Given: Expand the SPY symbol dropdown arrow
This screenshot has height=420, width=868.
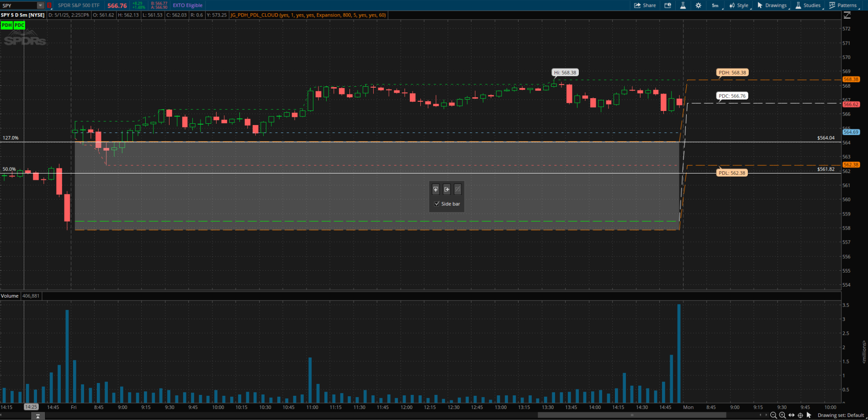Looking at the screenshot, I should tap(40, 5).
